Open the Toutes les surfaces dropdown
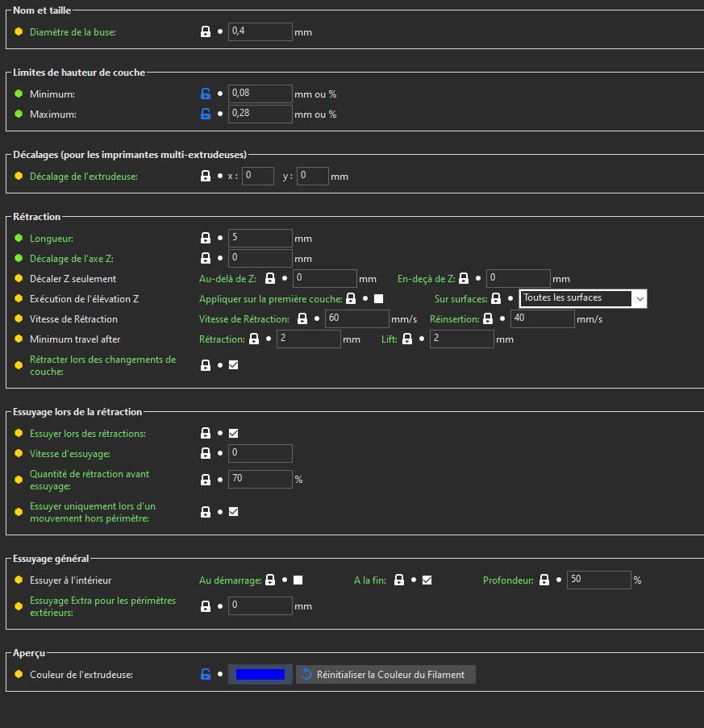 (x=583, y=298)
